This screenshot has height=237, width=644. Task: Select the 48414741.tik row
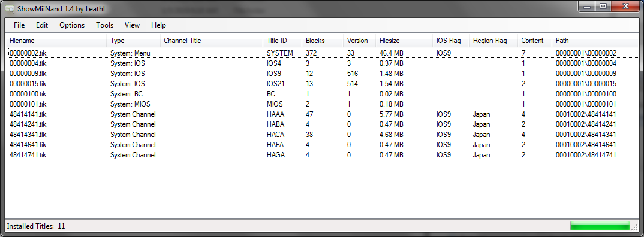[x=323, y=155]
